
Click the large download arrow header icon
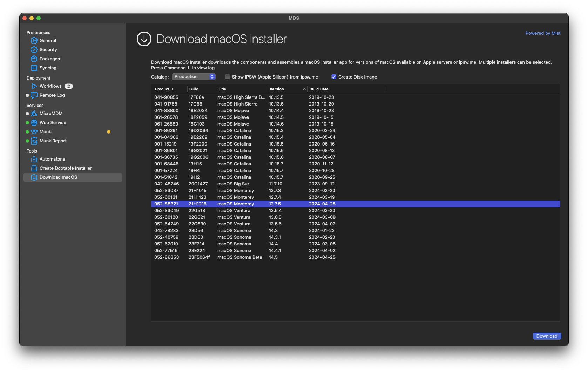coord(144,39)
